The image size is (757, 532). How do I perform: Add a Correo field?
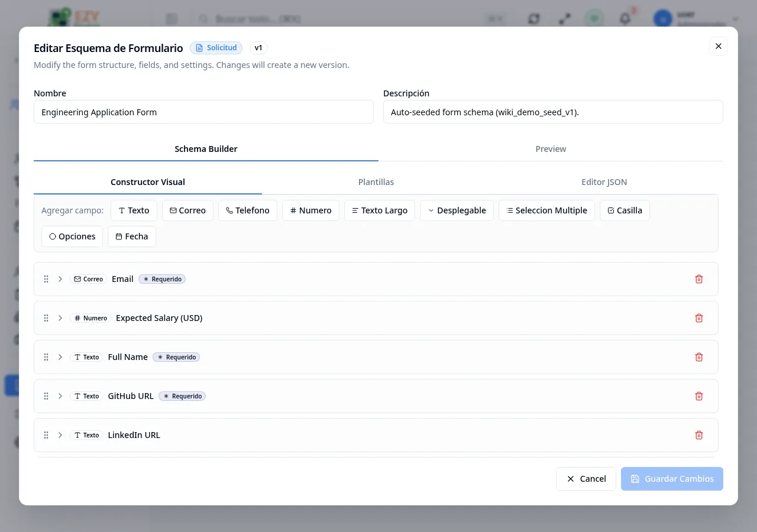[187, 210]
